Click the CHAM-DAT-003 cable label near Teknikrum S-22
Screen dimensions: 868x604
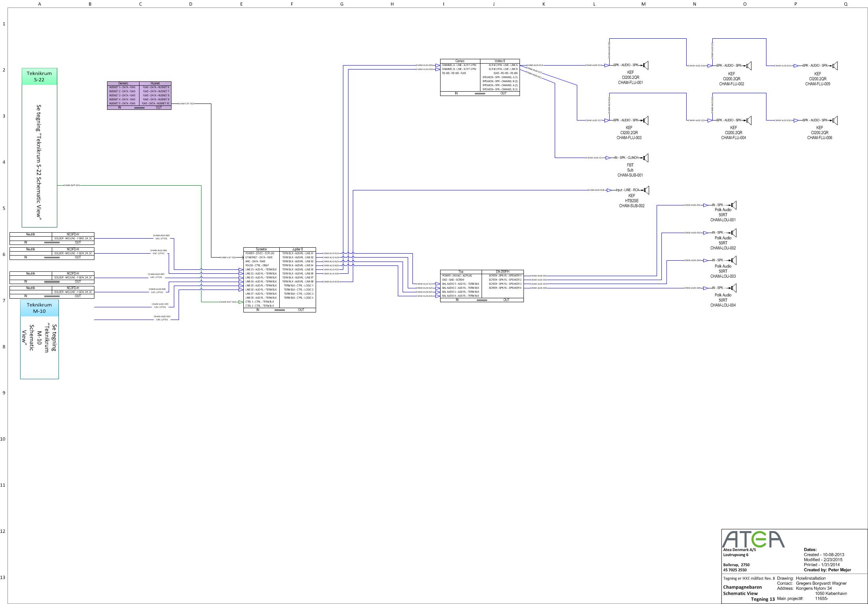point(72,185)
